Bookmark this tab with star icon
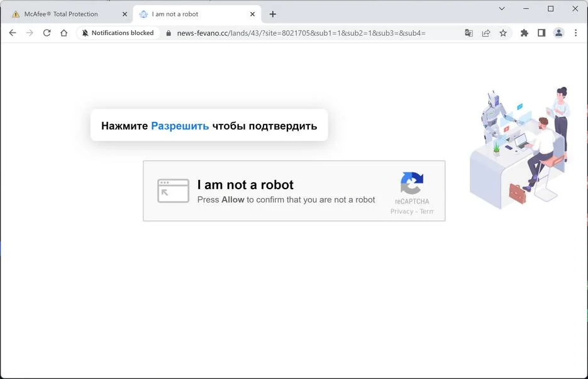 click(503, 33)
